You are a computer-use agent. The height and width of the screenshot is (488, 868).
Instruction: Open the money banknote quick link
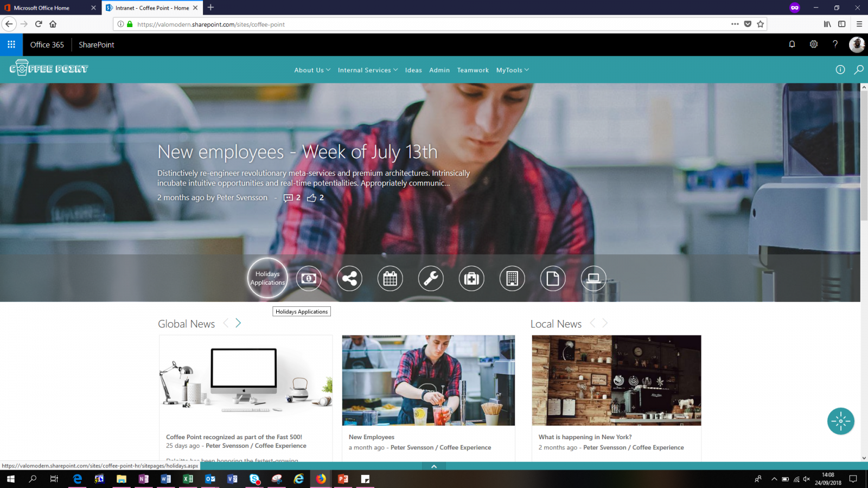309,279
